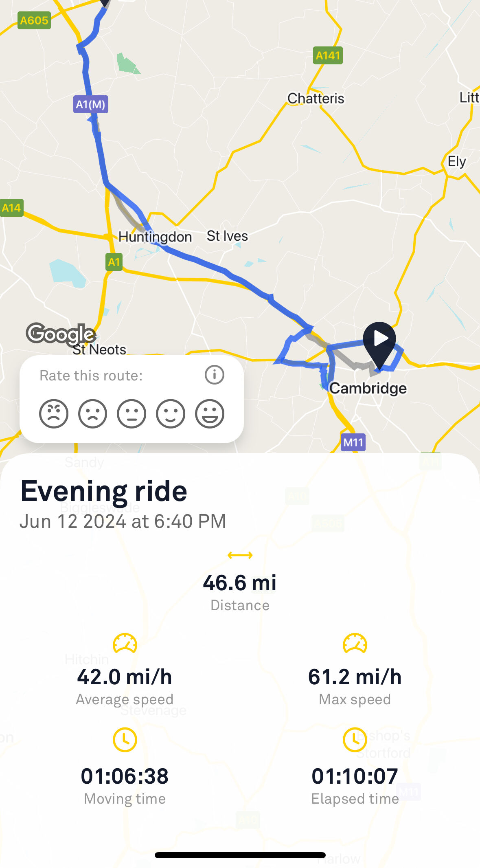Open route rating info icon

point(215,375)
